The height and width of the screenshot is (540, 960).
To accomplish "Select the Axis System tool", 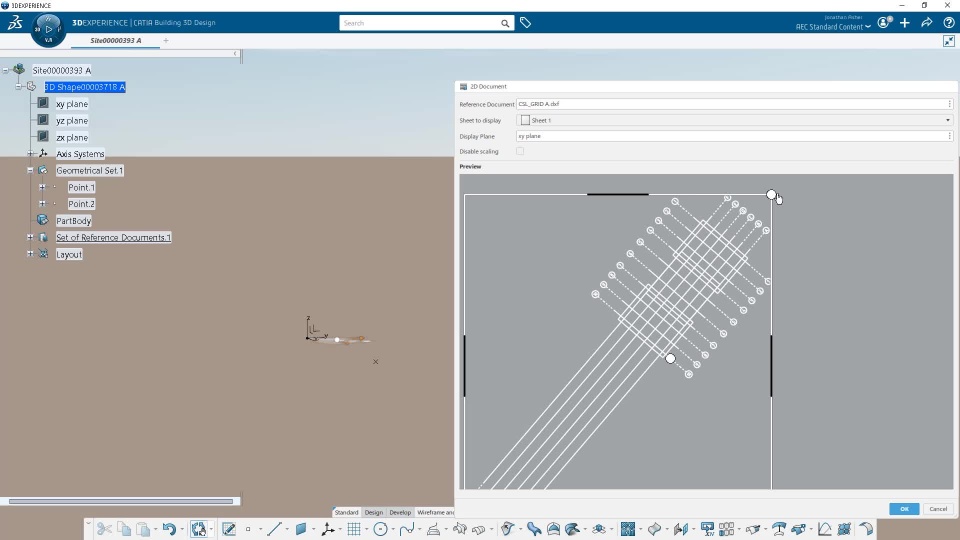I will click(x=328, y=529).
